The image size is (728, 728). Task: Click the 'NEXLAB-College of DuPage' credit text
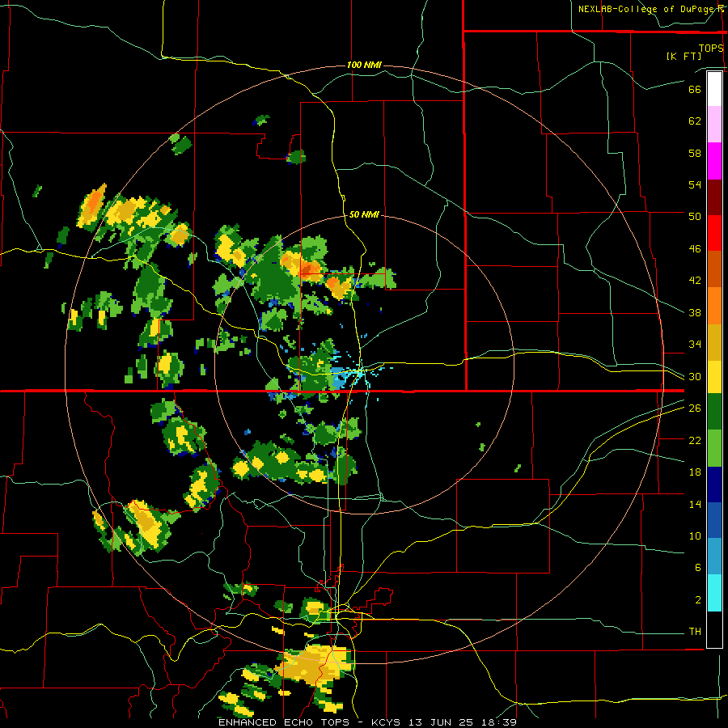coord(646,9)
